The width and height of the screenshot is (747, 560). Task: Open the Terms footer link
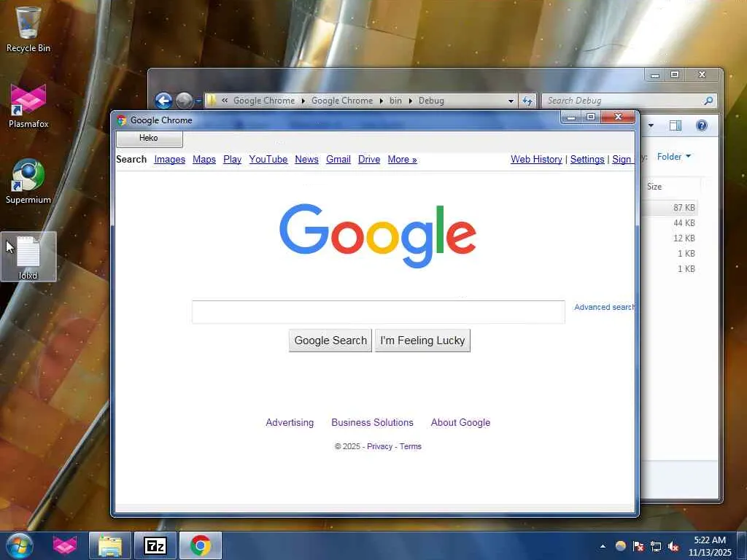[410, 446]
